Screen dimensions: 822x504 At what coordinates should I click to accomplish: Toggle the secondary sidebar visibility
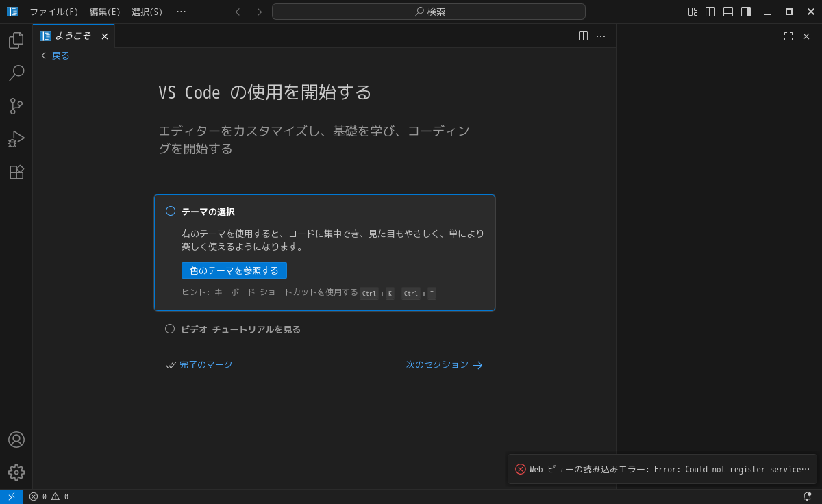point(746,12)
